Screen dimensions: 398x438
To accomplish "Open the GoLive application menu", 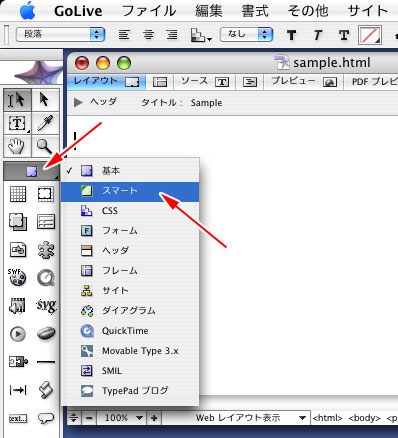I will point(78,11).
